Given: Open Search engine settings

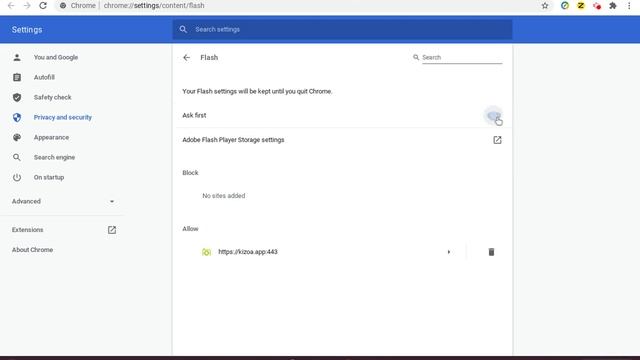Looking at the screenshot, I should pyautogui.click(x=54, y=157).
